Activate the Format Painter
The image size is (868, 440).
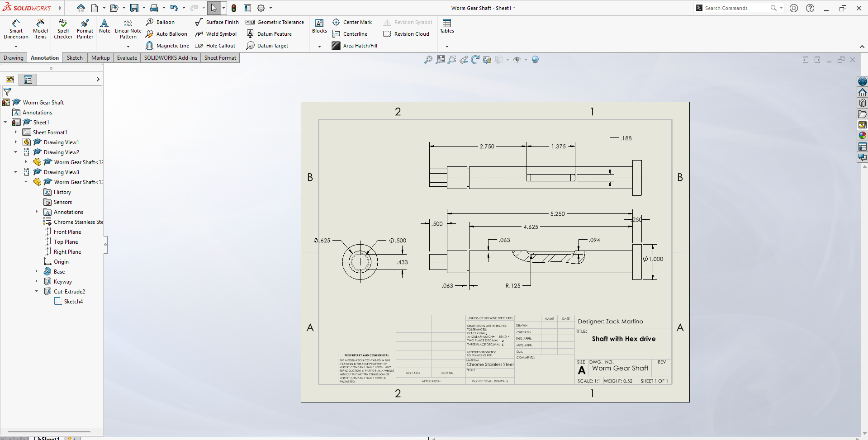pyautogui.click(x=85, y=29)
